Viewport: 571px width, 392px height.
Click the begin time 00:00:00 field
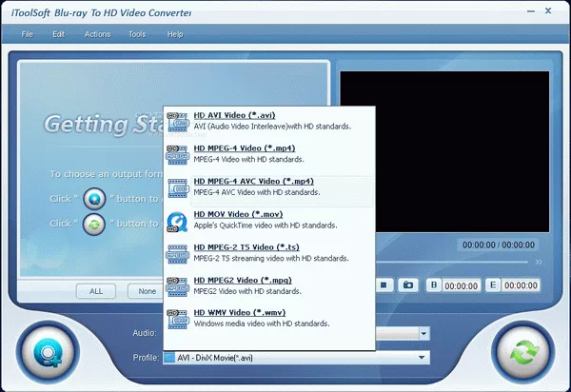coord(461,285)
